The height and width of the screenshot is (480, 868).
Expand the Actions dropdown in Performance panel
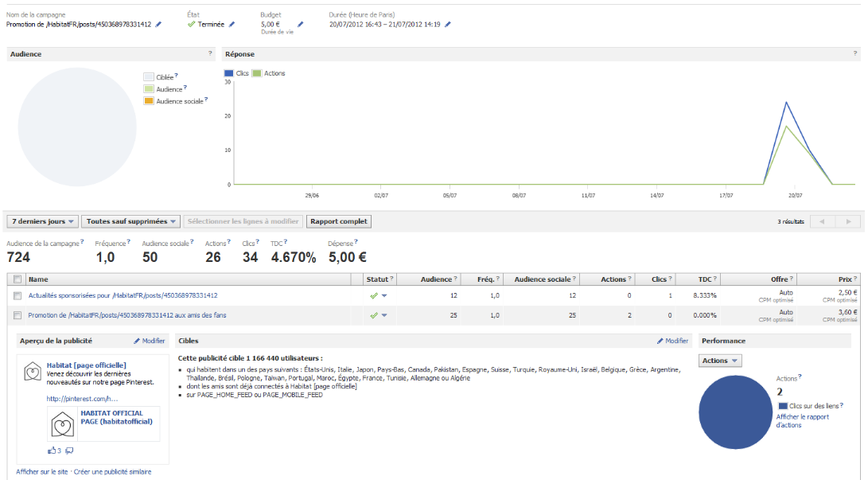pos(720,361)
